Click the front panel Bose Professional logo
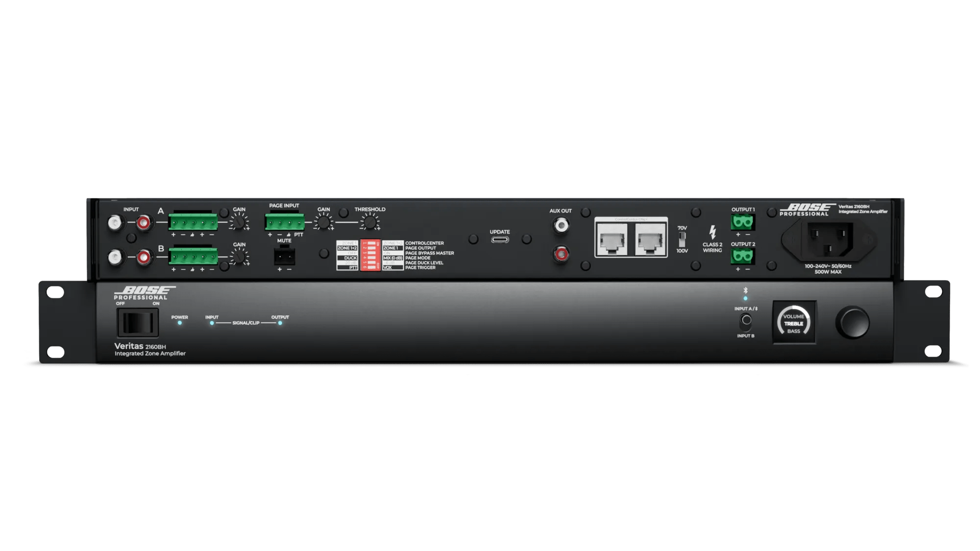The image size is (980, 551). pyautogui.click(x=144, y=293)
